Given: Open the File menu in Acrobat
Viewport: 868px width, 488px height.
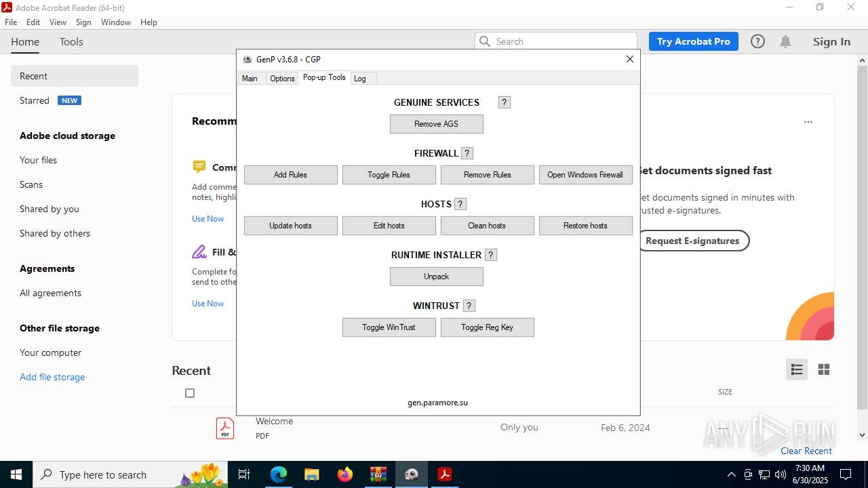Looking at the screenshot, I should tap(11, 22).
